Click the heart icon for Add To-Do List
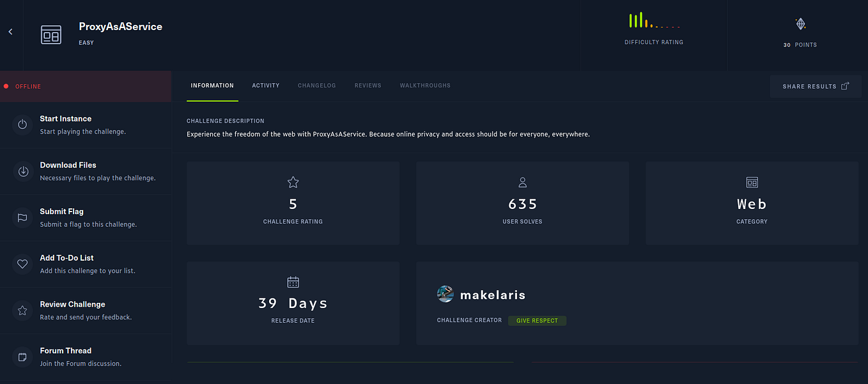Image resolution: width=868 pixels, height=384 pixels. (22, 264)
